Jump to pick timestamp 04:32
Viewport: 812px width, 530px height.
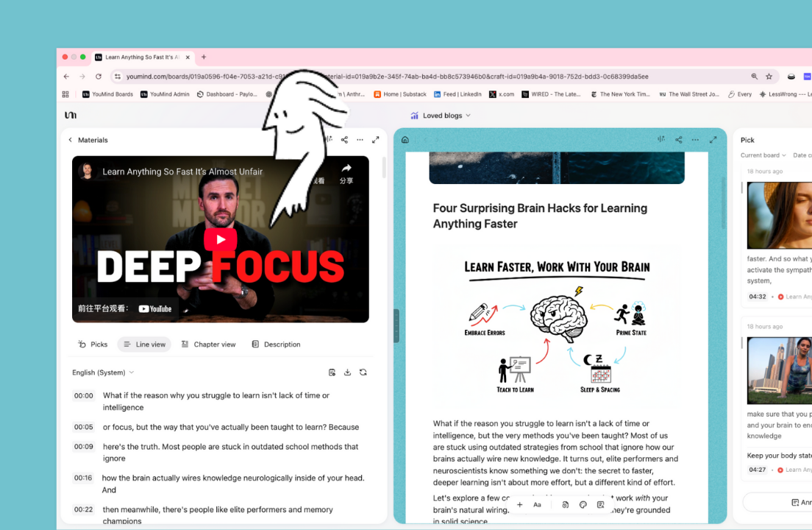pos(757,297)
